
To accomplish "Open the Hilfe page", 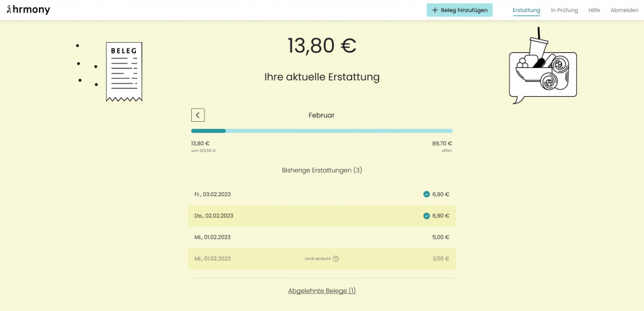I will pos(594,10).
